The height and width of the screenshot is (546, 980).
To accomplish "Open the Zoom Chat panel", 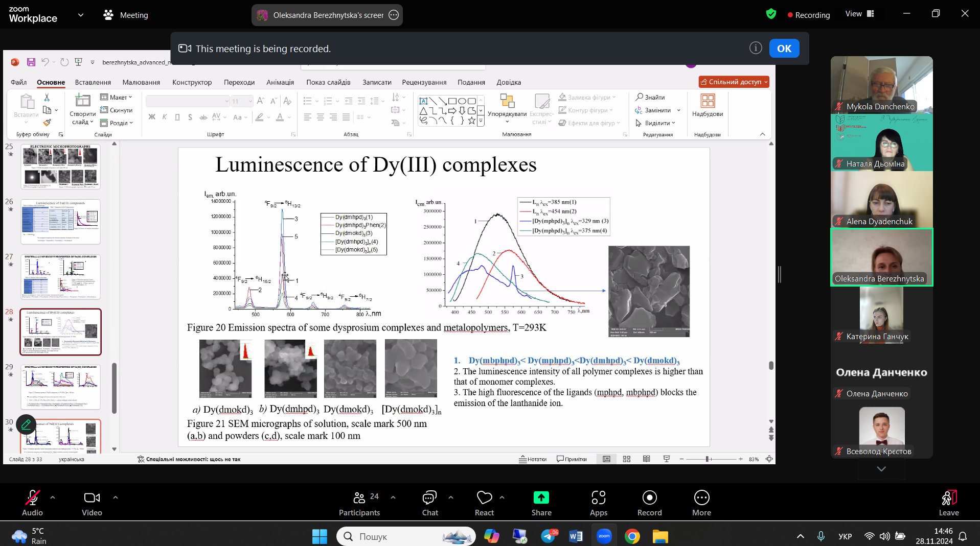I will 429,498.
